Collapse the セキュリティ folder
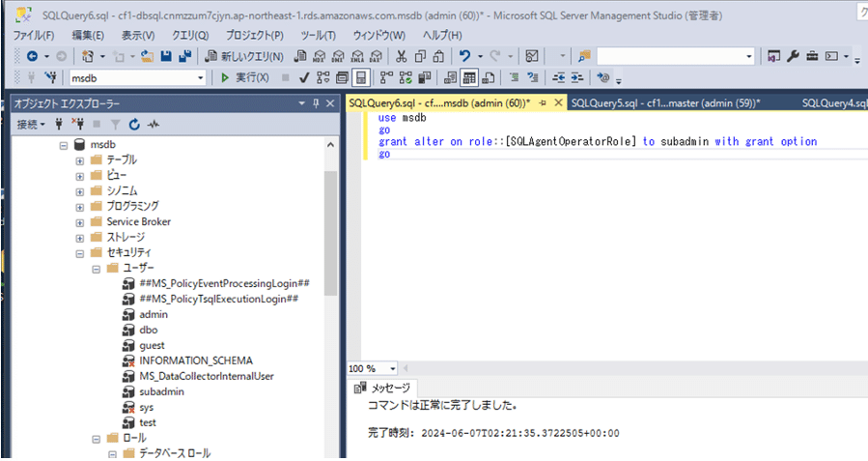This screenshot has width=868, height=461. [80, 254]
